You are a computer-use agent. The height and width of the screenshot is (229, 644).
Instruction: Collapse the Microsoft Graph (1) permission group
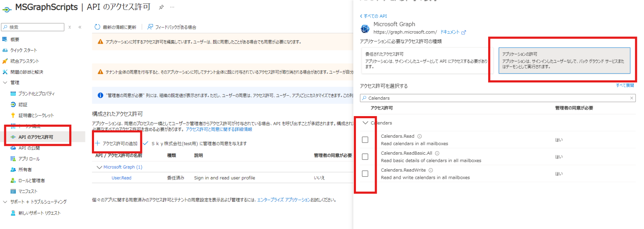pos(99,167)
